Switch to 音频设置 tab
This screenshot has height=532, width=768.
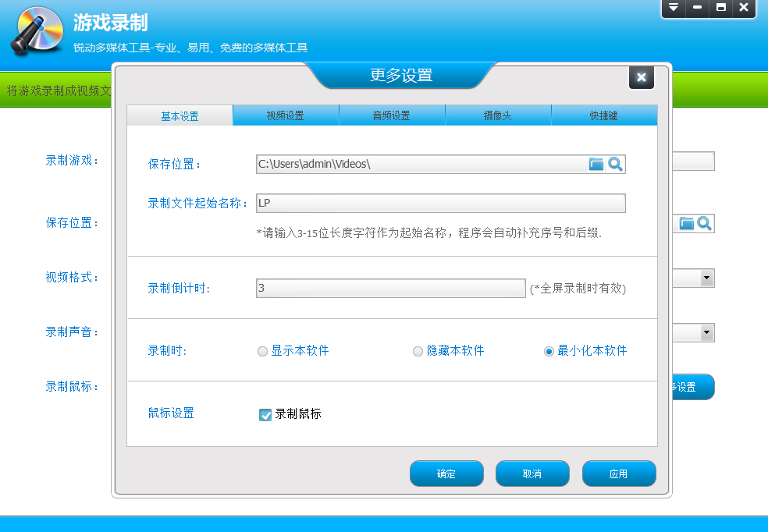tap(392, 115)
